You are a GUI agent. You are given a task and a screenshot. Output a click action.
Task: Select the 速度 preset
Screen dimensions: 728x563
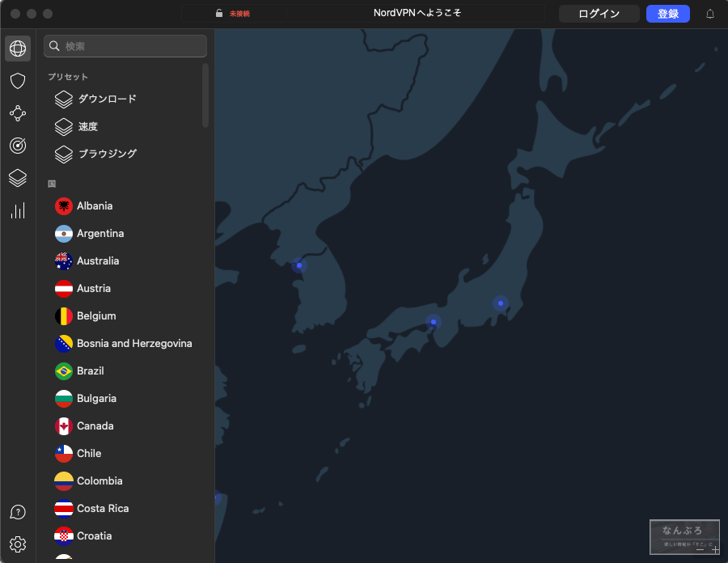[87, 127]
